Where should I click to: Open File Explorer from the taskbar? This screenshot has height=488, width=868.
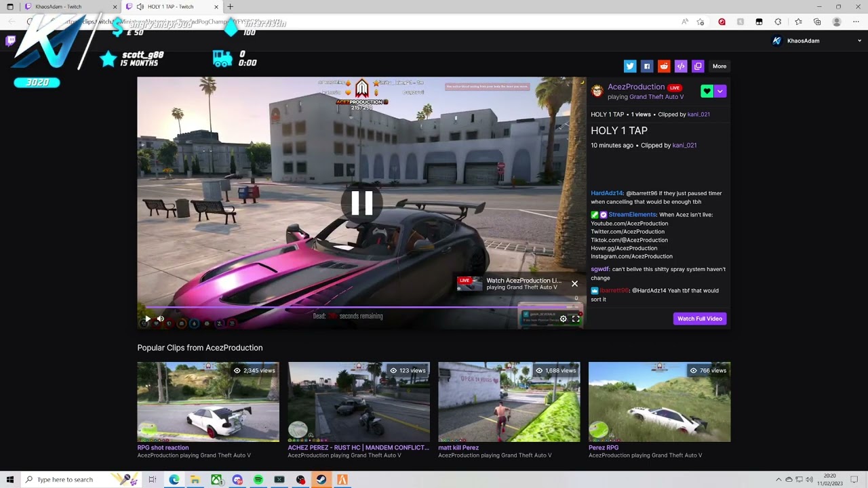pyautogui.click(x=195, y=479)
